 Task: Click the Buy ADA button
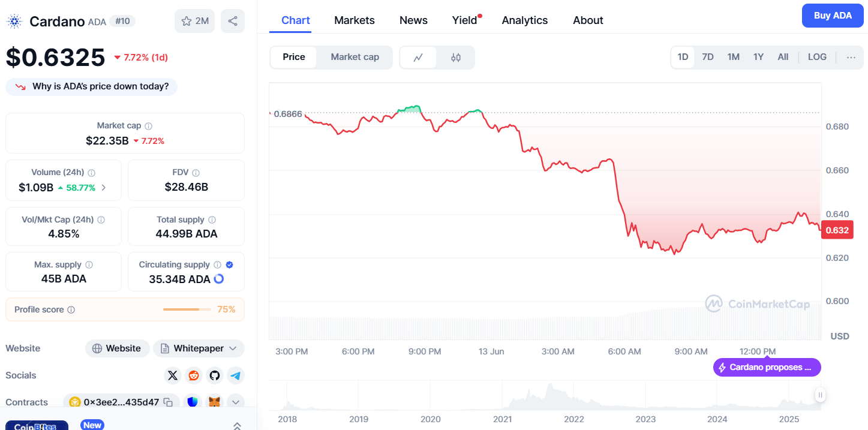[832, 16]
